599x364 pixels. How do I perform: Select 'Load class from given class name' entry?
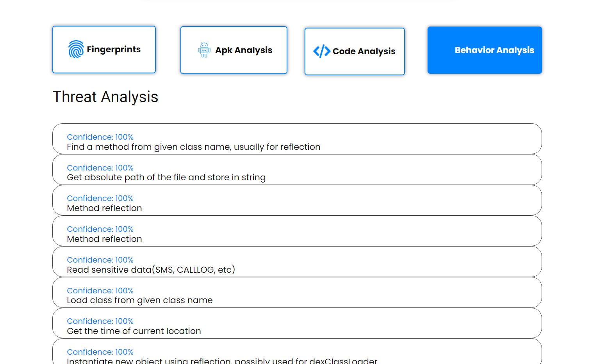(x=297, y=293)
